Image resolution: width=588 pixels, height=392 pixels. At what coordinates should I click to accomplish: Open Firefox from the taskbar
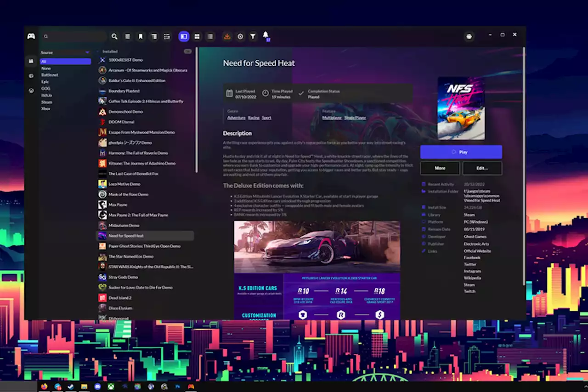[44, 386]
